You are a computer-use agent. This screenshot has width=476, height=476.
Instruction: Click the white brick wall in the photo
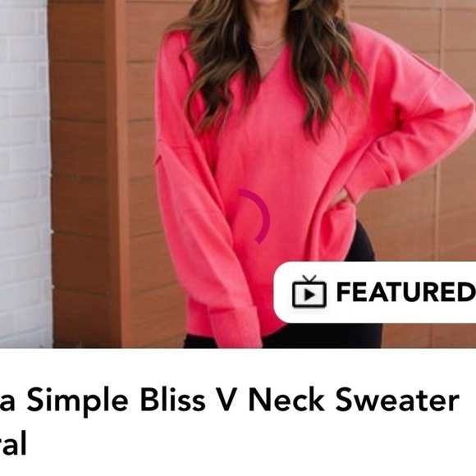pyautogui.click(x=25, y=174)
